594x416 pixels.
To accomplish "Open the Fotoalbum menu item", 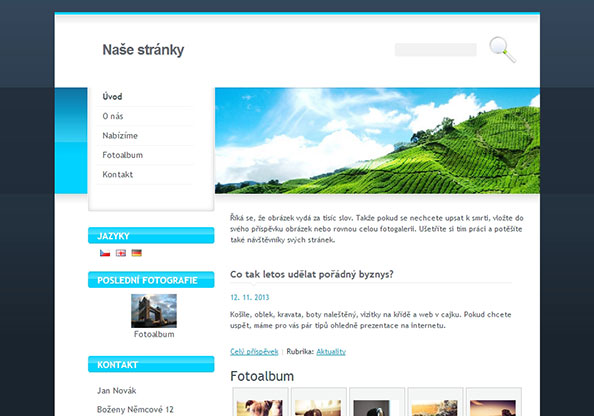I will coord(123,155).
